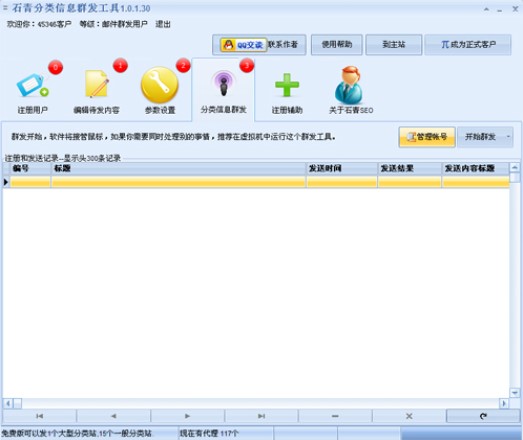Screen dimensions: 523x440
Task: Click vertical scrollbar down arrow
Action: (515, 393)
